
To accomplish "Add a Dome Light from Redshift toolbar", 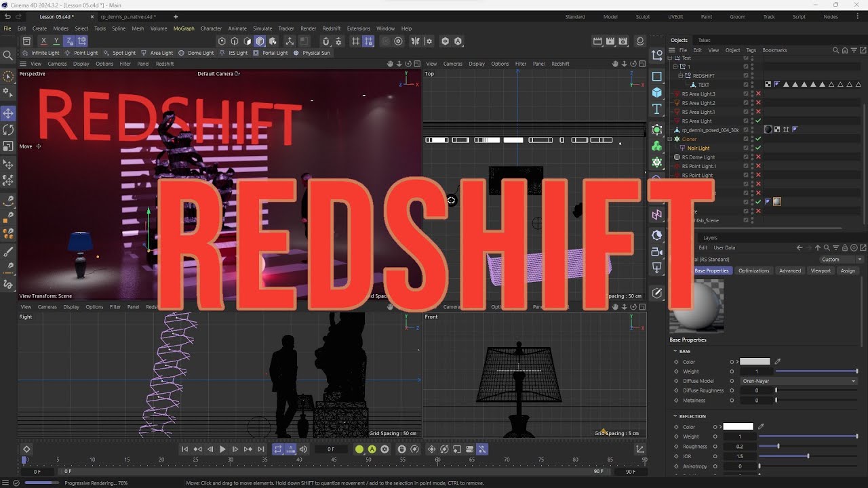I will (x=196, y=53).
